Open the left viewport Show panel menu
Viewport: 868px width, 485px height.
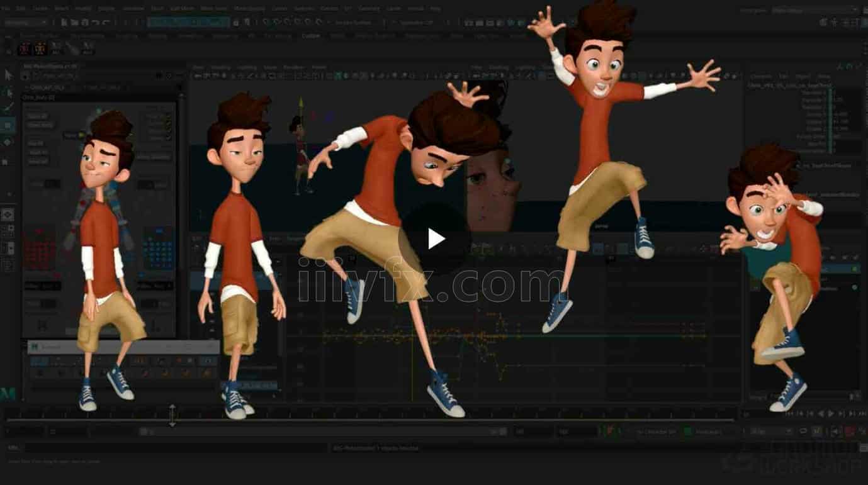click(x=270, y=67)
